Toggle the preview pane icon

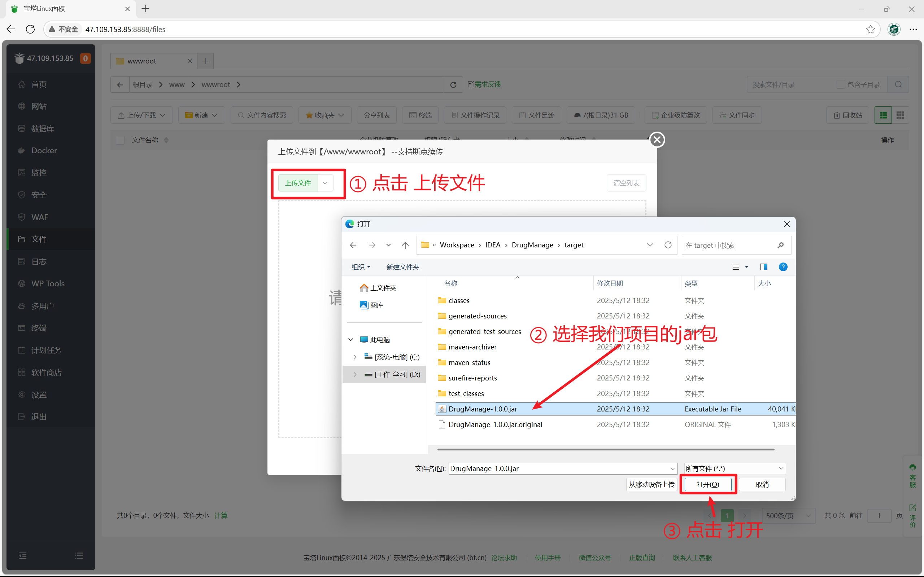click(764, 267)
